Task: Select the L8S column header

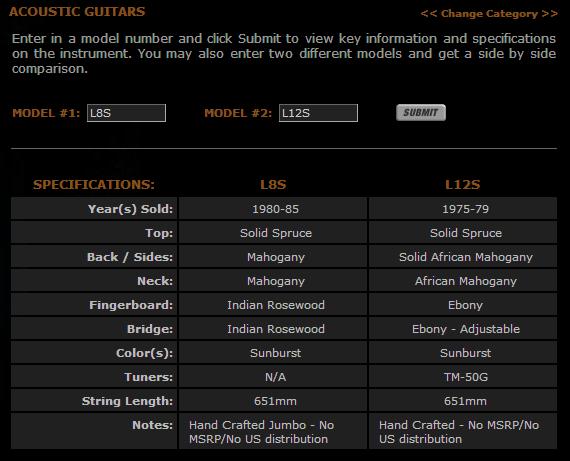Action: pos(273,185)
